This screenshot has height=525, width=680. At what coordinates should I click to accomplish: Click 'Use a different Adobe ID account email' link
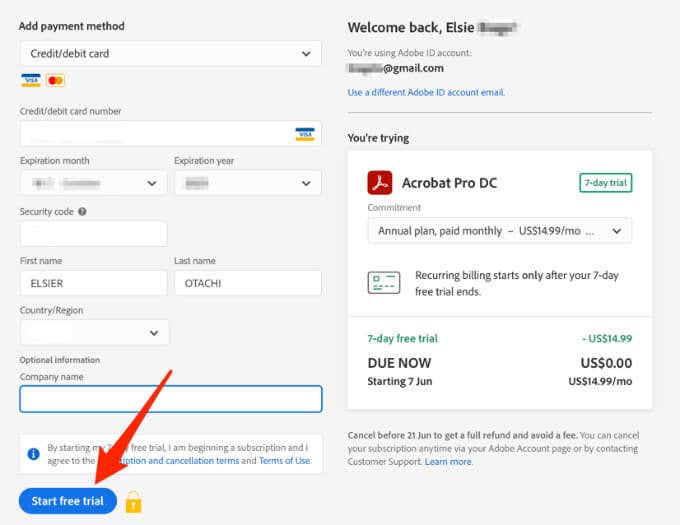pos(426,92)
